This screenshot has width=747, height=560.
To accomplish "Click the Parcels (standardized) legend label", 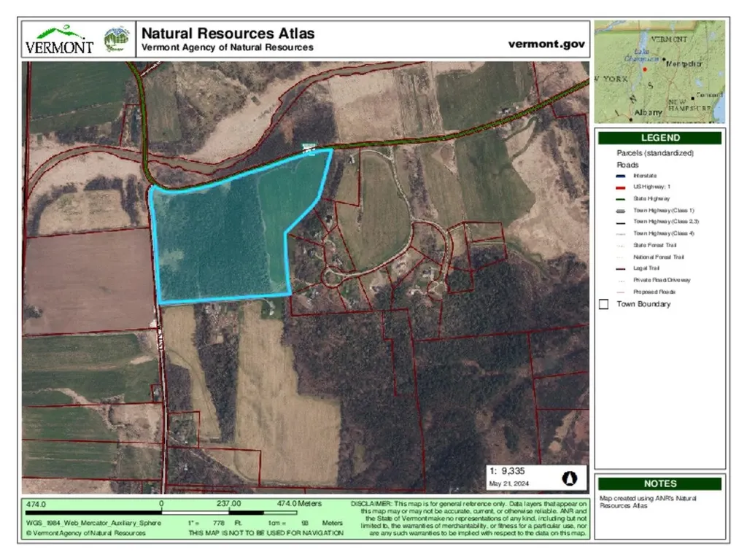I will pos(654,153).
